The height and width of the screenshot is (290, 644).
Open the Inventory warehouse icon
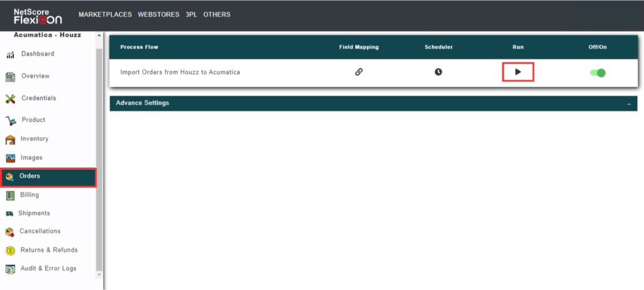pyautogui.click(x=11, y=140)
